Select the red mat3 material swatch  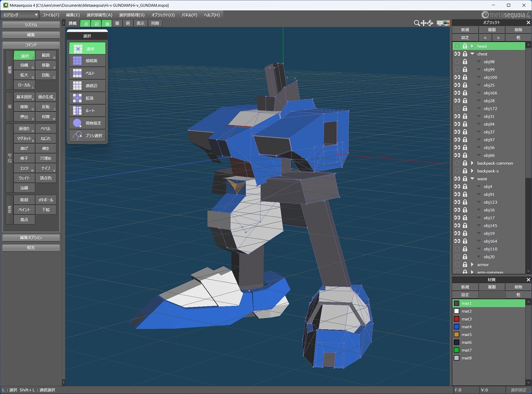[x=457, y=319]
